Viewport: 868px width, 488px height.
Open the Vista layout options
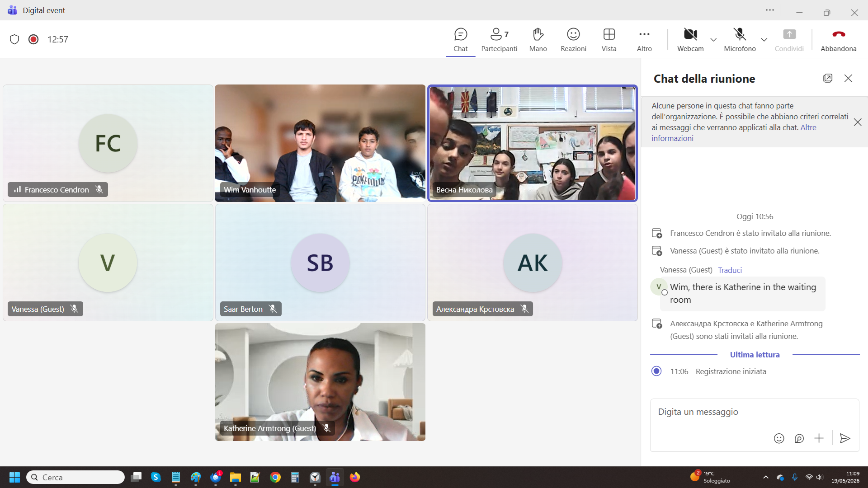[x=609, y=40]
